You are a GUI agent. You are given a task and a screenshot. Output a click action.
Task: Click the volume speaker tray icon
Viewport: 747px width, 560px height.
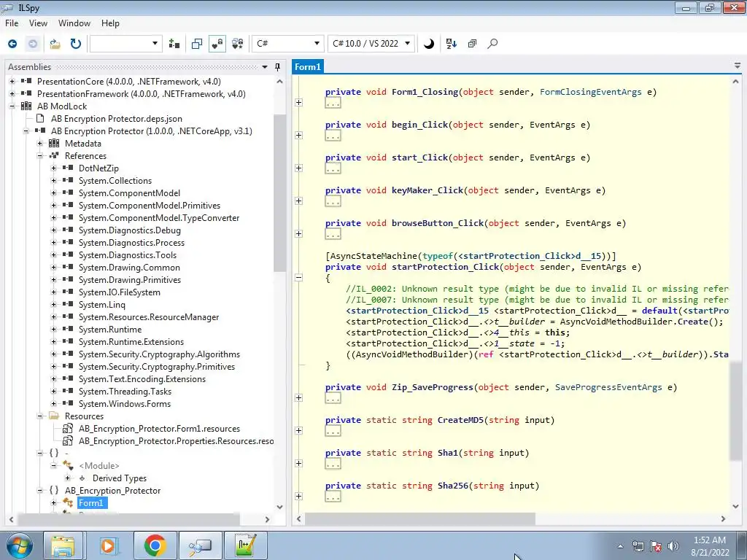coord(673,546)
